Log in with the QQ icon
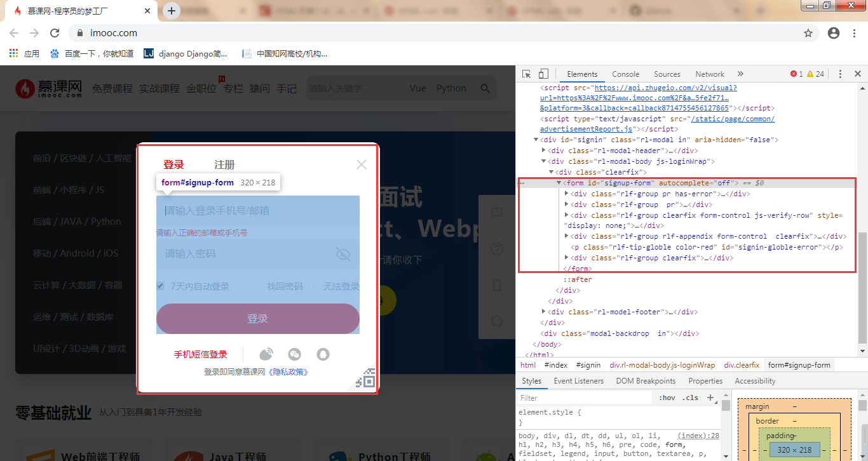 click(x=323, y=354)
